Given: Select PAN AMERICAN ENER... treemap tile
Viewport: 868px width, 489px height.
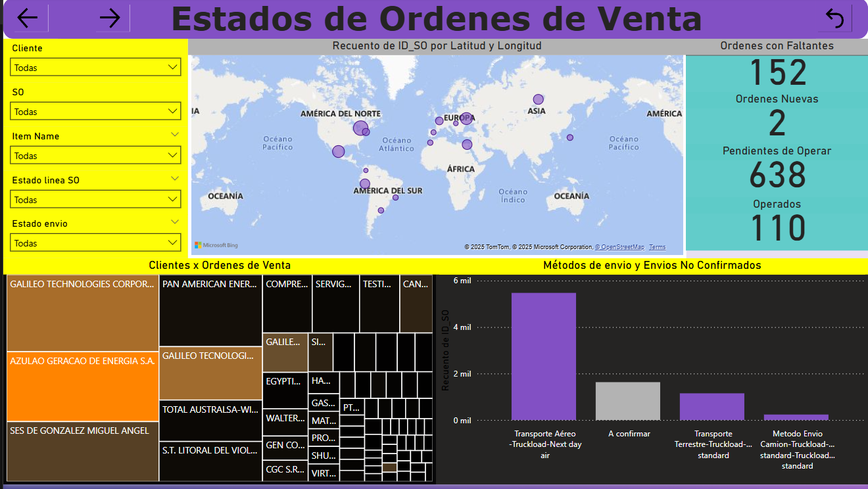Looking at the screenshot, I should click(x=211, y=311).
